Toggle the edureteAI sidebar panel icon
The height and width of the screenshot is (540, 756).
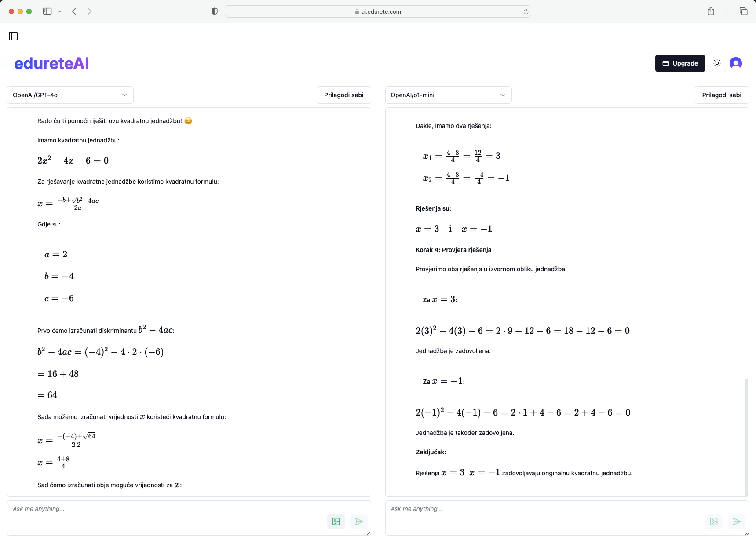point(13,36)
